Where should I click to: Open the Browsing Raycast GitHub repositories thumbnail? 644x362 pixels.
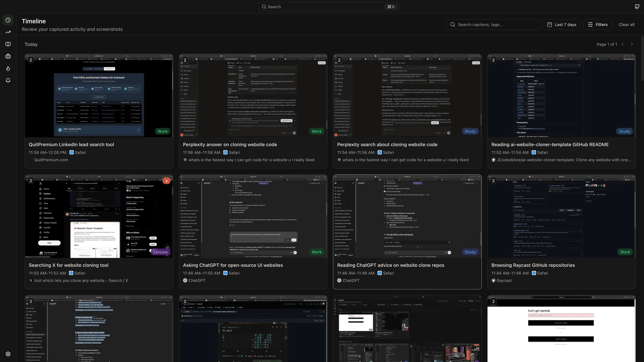click(x=561, y=216)
